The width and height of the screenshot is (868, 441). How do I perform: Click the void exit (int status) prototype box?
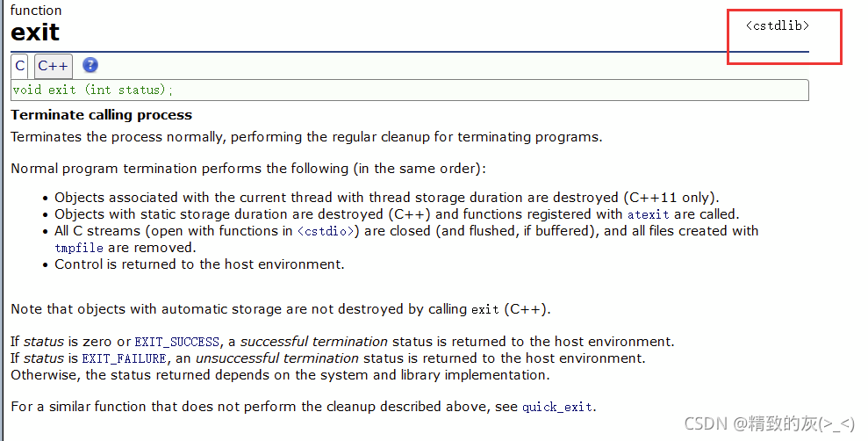pyautogui.click(x=410, y=90)
